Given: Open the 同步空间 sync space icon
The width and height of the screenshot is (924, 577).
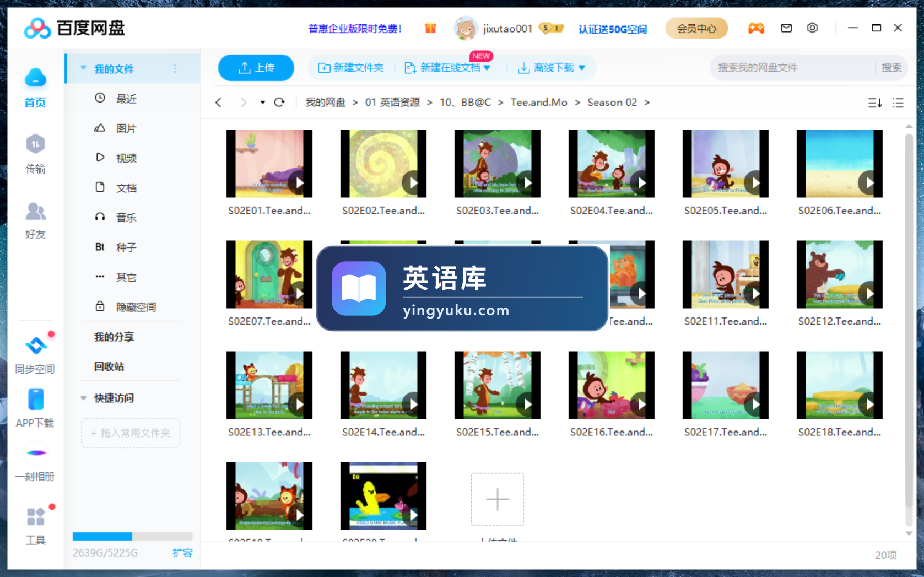Looking at the screenshot, I should coord(36,346).
